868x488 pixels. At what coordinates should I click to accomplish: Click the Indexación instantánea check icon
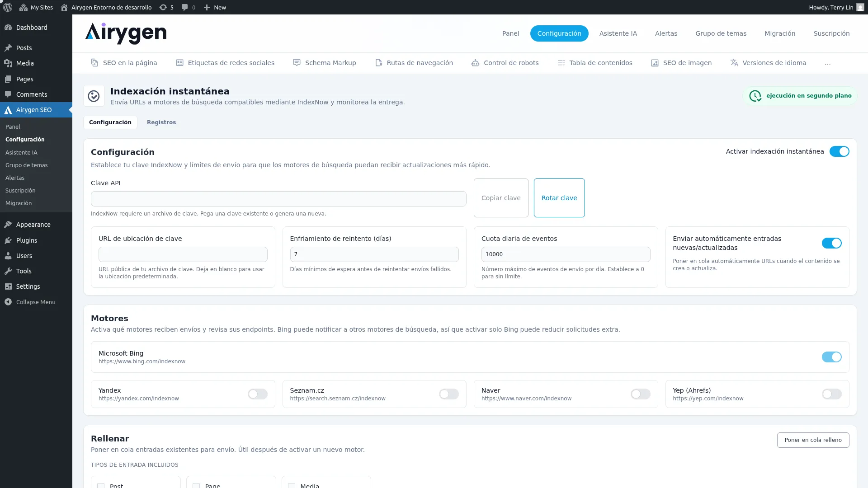click(x=94, y=96)
